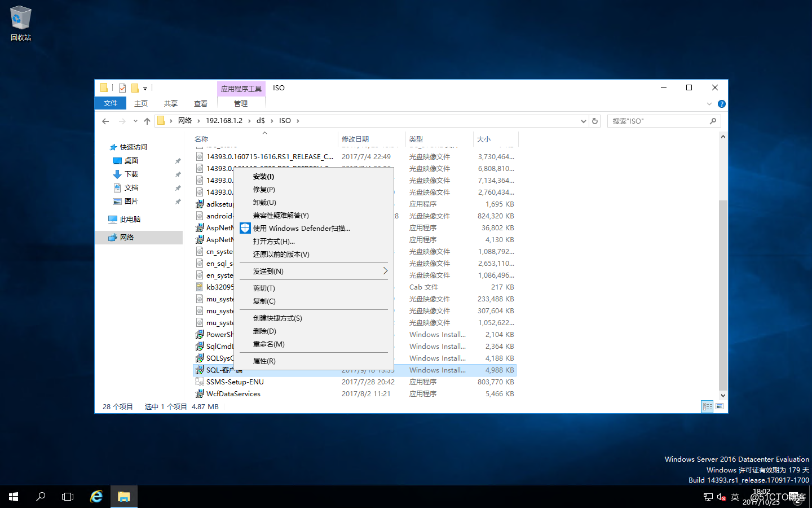Open the Recycle Bin desktop icon

click(21, 24)
